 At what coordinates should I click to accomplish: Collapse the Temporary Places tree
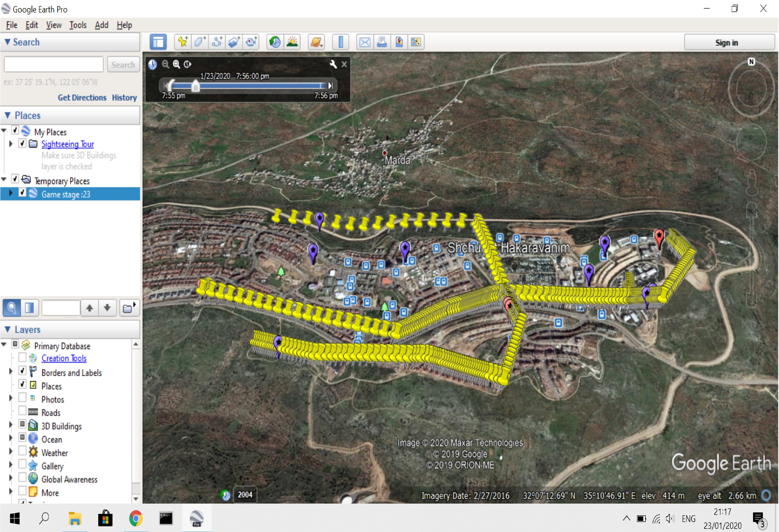4,179
